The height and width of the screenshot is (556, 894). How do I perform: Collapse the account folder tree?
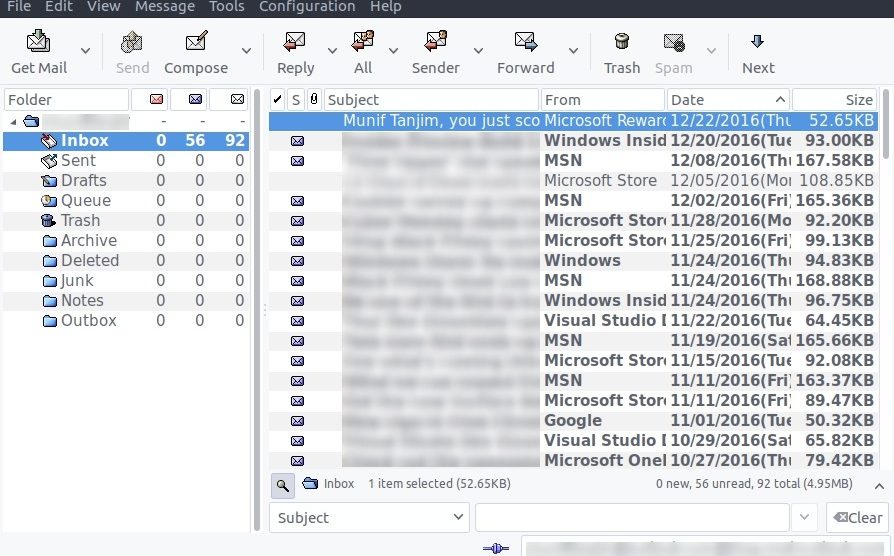[x=13, y=121]
